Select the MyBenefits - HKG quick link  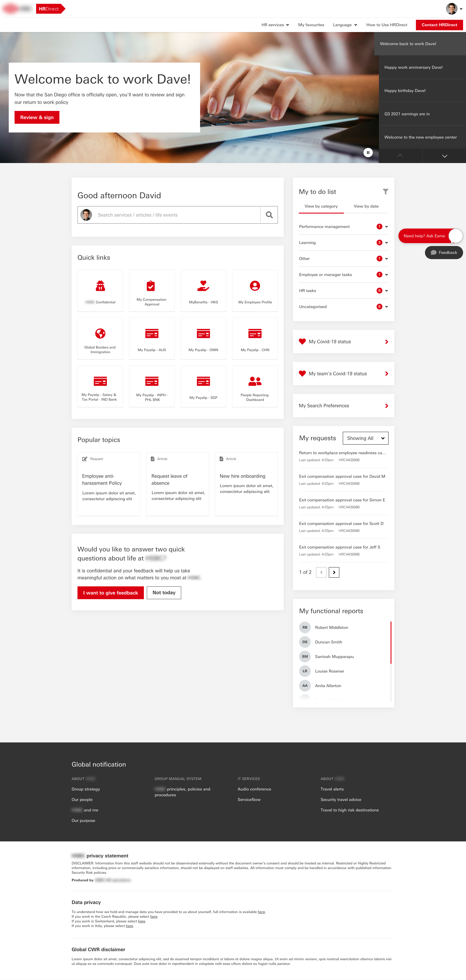pyautogui.click(x=203, y=290)
